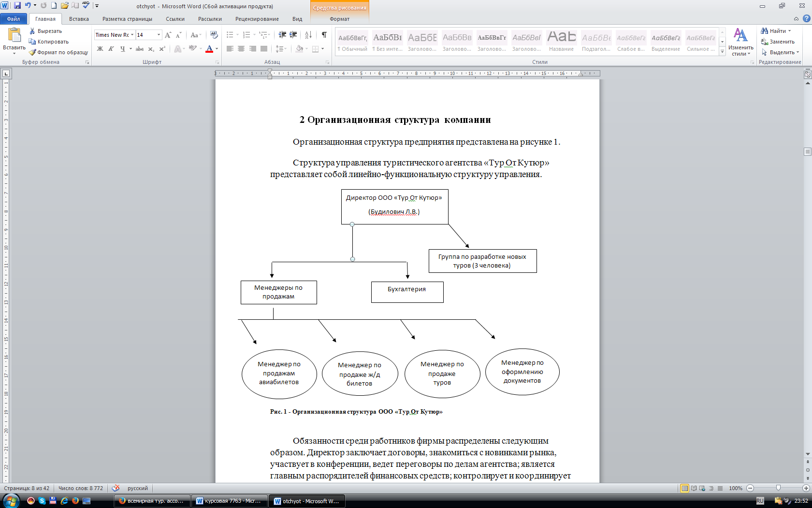Screen dimensions: 812x508
Task: Click the zoom slider handle
Action: coord(778,488)
